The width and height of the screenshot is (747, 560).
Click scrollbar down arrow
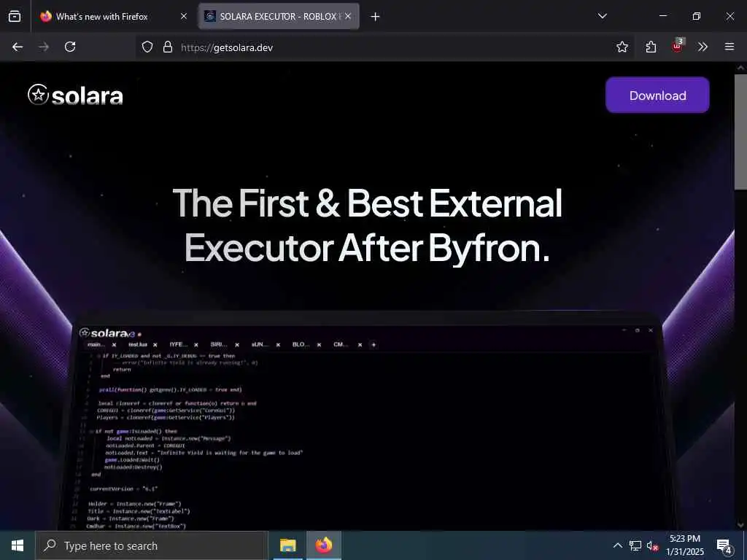pos(740,525)
